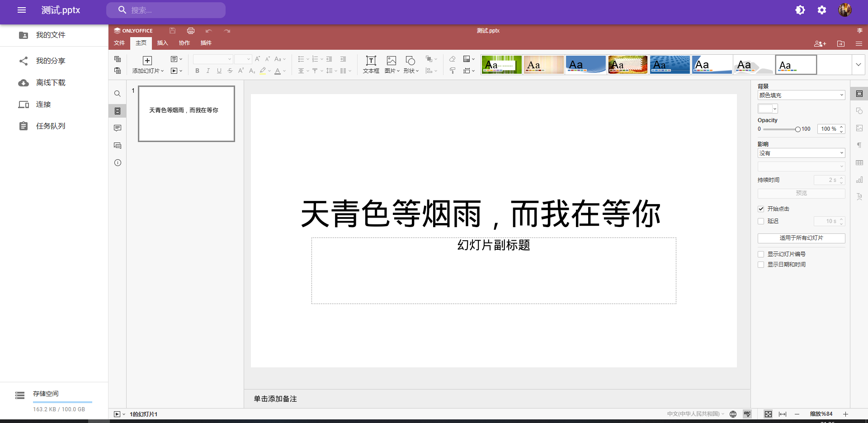Check the 延迟 delay option
The width and height of the screenshot is (868, 423).
pyautogui.click(x=761, y=221)
